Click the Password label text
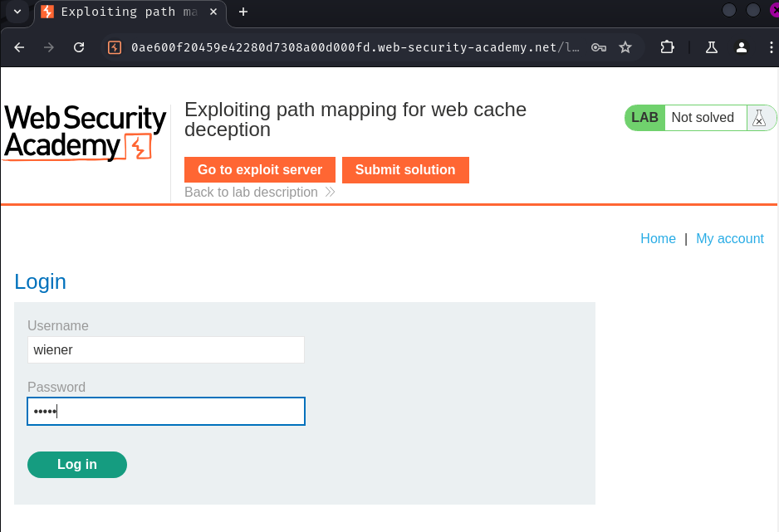The width and height of the screenshot is (779, 532). point(56,387)
